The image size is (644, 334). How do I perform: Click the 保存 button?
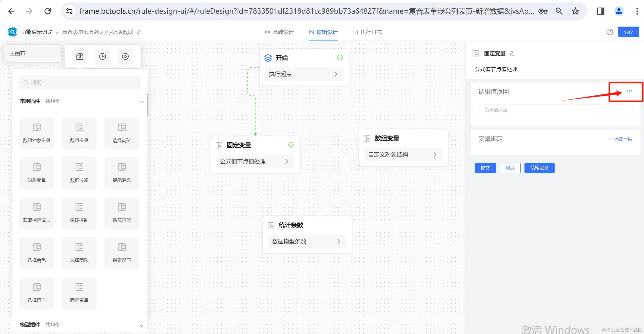[x=628, y=32]
